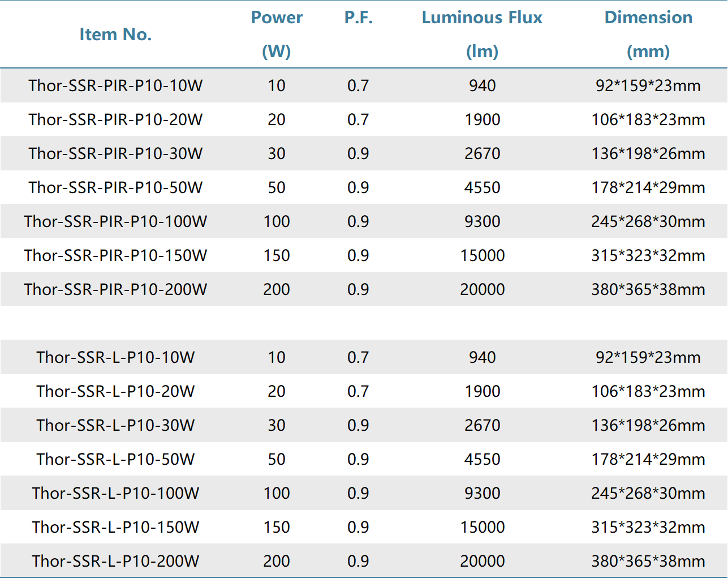Click flux 15000 in the Thor-SSR-PIR-P10-150W row
This screenshot has width=728, height=578.
coord(483,255)
